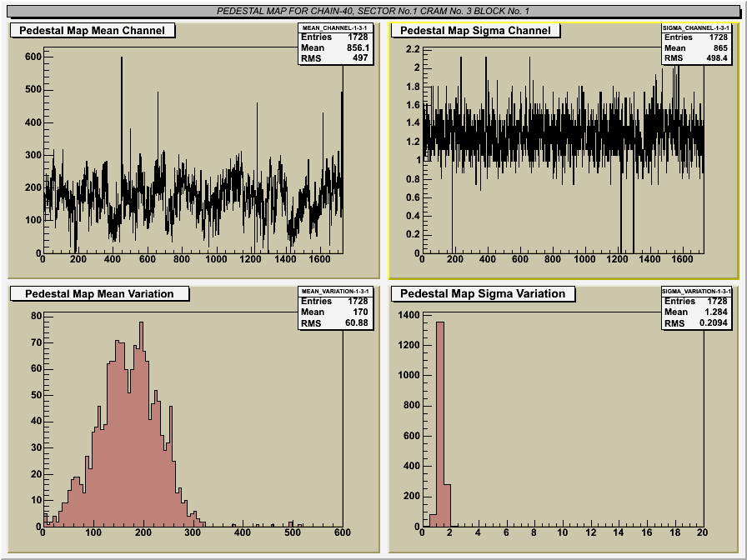The width and height of the screenshot is (747, 560).
Task: Click the SIGMA_VARIATION-1-3-1 stats box header
Action: 696,292
